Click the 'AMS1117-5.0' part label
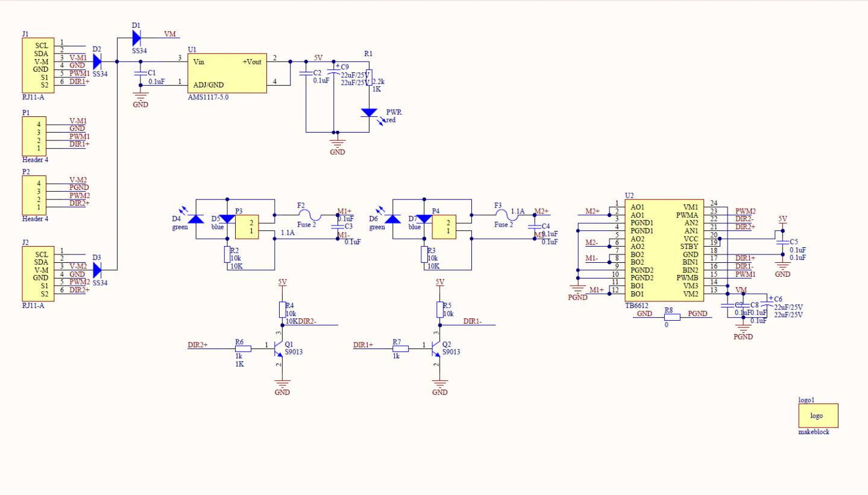This screenshot has height=495, width=868. (x=209, y=97)
